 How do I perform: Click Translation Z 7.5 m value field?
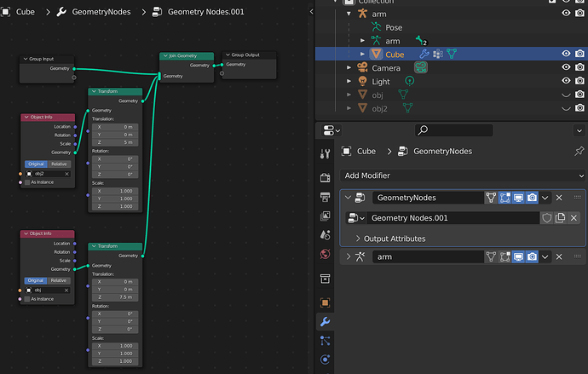(115, 297)
